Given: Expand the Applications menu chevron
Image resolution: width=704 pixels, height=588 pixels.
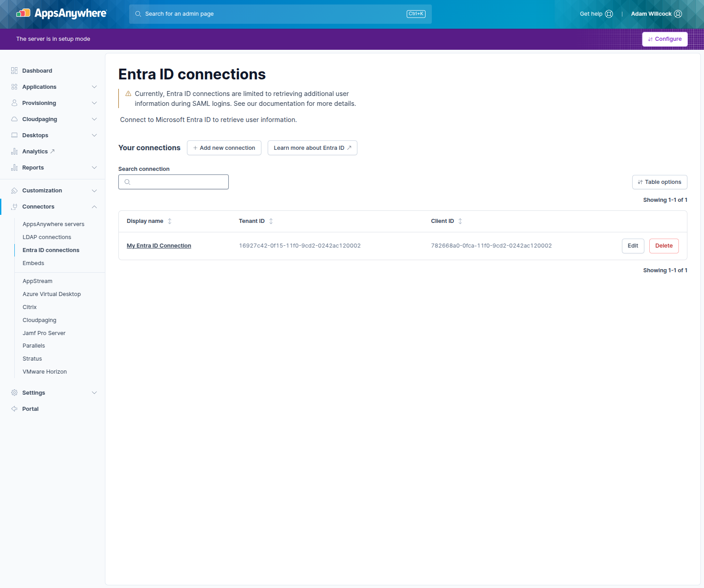Looking at the screenshot, I should [x=94, y=87].
